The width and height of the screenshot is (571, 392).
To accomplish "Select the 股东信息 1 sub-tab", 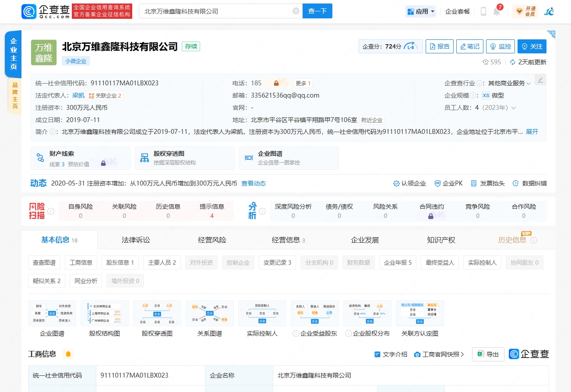I will tap(120, 262).
